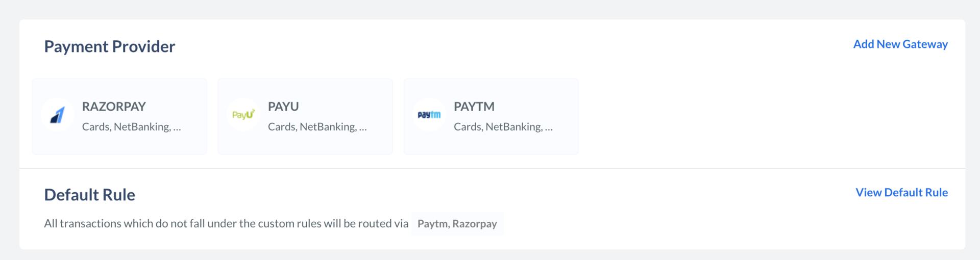Click the default rule description sentence
This screenshot has width=980, height=260.
226,224
